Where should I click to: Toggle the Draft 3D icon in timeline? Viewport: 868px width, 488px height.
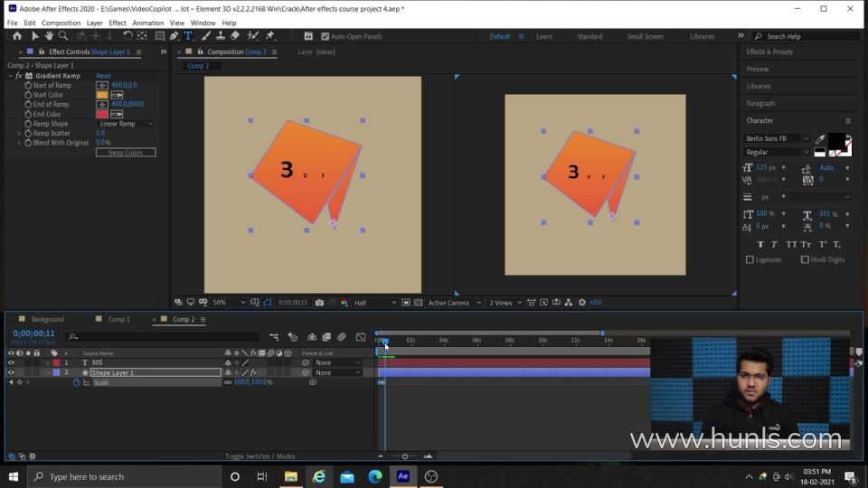tap(293, 337)
